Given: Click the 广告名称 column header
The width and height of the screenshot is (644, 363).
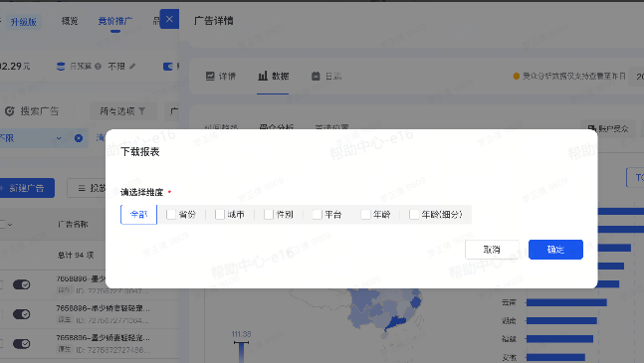Looking at the screenshot, I should [x=73, y=225].
